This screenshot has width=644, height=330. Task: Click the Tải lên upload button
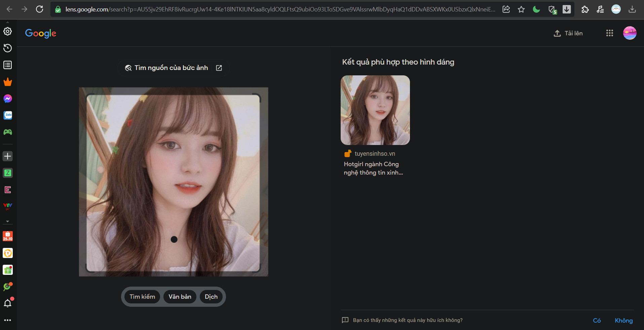click(x=568, y=33)
